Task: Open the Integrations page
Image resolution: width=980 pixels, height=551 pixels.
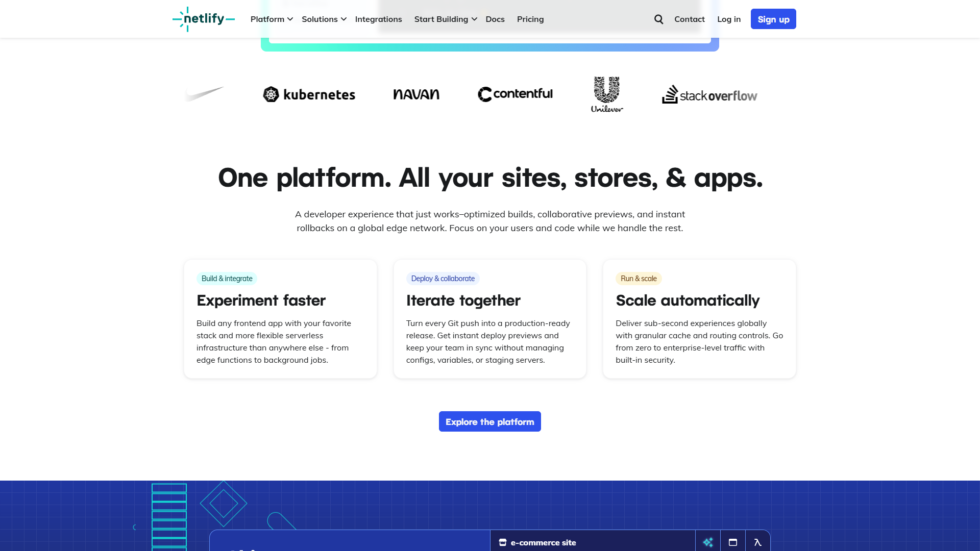Action: 379,19
